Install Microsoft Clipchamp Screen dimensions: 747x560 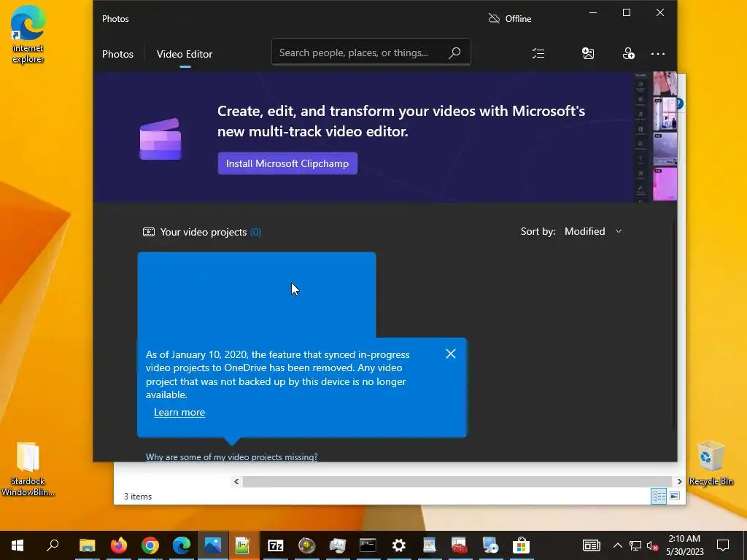(287, 163)
